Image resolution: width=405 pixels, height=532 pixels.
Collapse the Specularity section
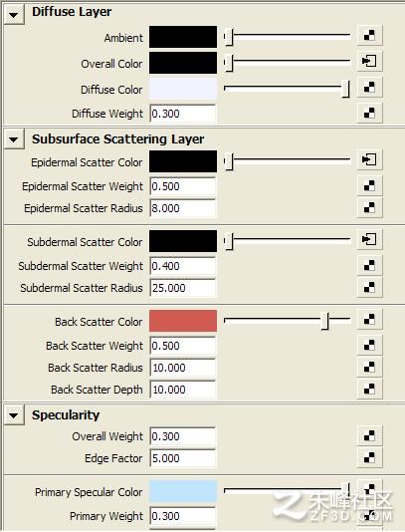pos(14,415)
